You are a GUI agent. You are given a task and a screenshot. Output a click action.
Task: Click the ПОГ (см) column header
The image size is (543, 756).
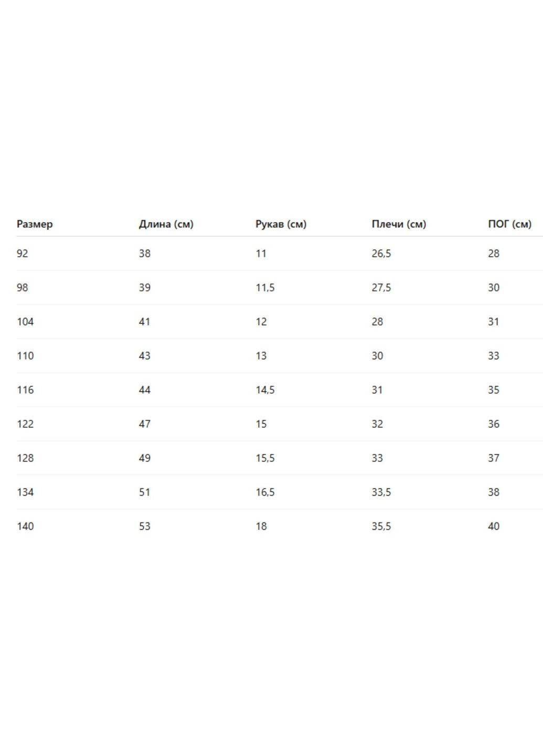tap(509, 224)
